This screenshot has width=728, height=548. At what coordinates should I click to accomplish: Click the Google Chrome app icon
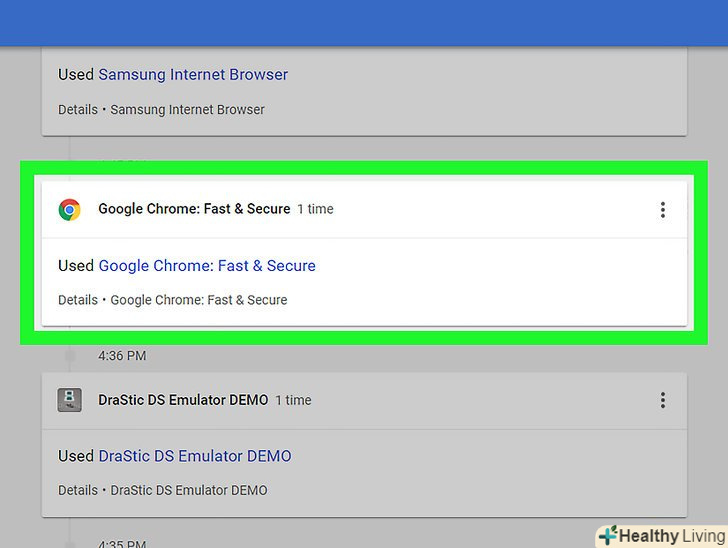[69, 210]
